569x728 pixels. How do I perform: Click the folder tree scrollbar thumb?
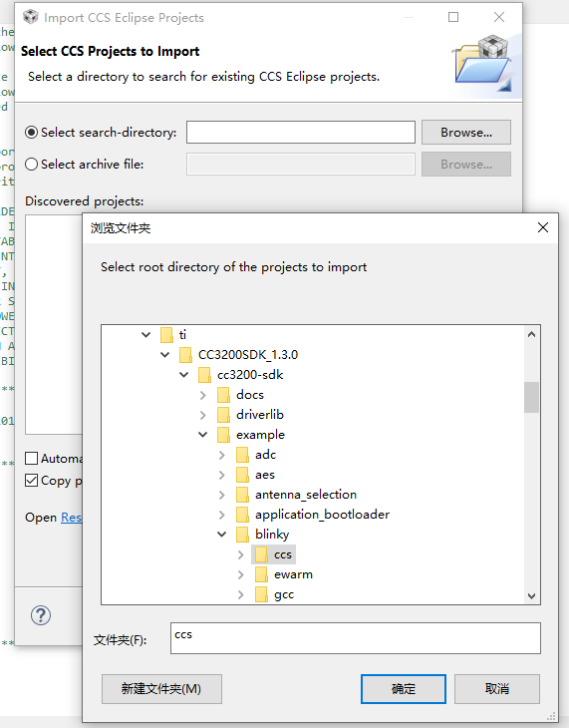tap(531, 397)
